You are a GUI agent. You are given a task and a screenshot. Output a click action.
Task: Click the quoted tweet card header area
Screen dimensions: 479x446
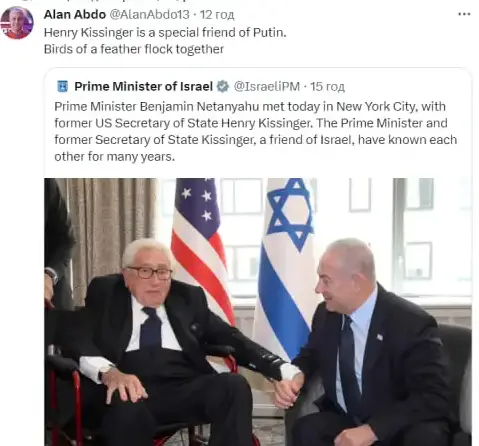(200, 86)
